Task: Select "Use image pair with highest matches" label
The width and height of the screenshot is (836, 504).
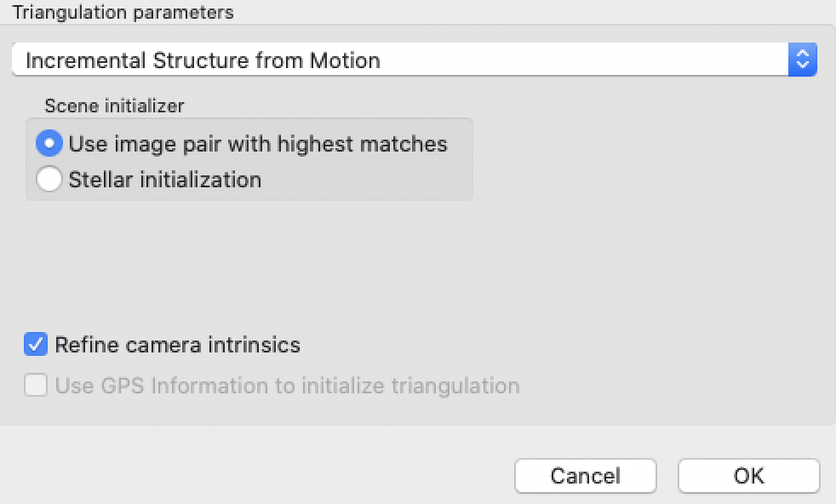Action: [x=258, y=144]
